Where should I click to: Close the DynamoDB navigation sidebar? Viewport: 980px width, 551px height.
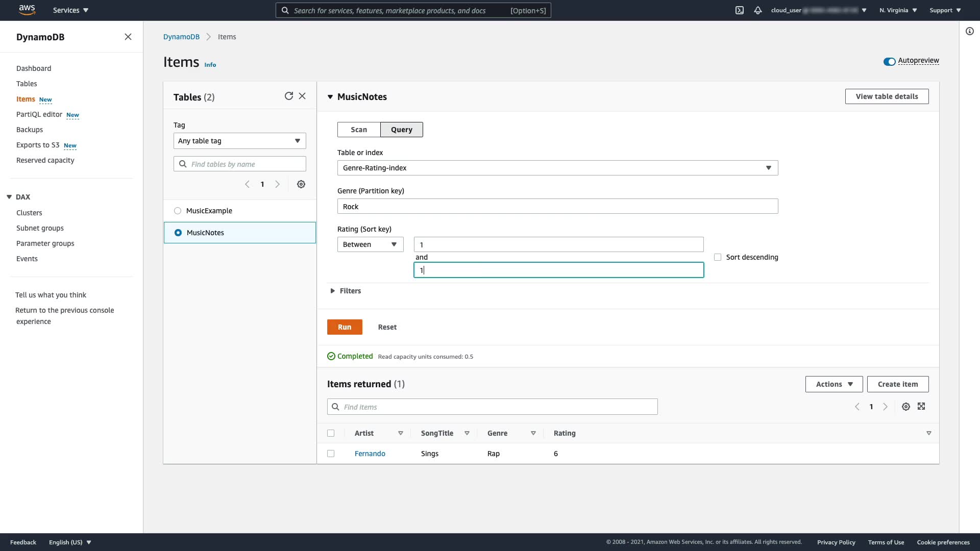click(x=128, y=37)
